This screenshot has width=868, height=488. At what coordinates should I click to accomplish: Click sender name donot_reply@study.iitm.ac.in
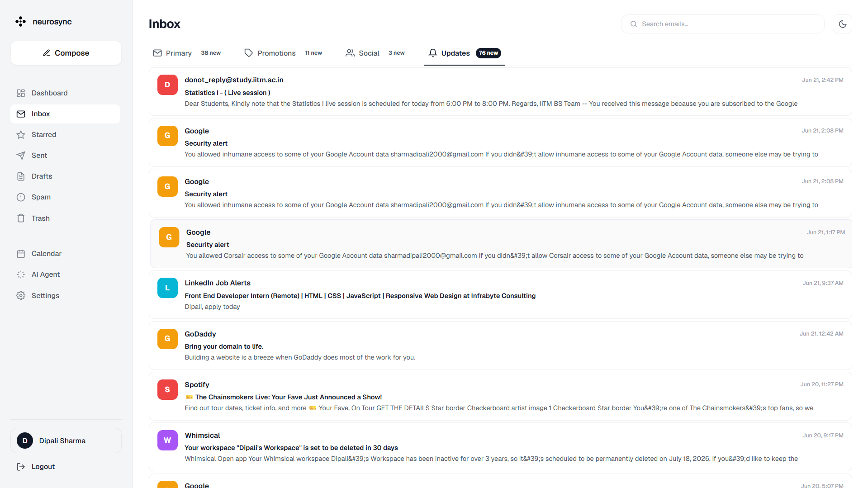[234, 80]
